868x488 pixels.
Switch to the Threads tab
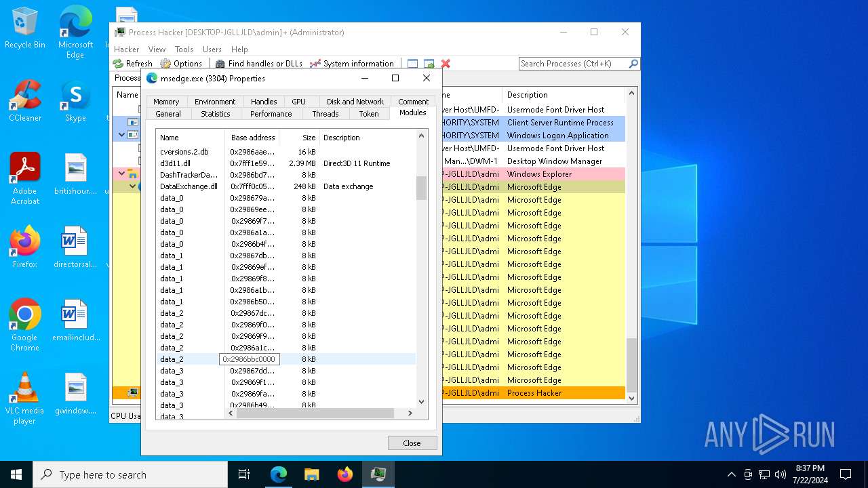[325, 114]
